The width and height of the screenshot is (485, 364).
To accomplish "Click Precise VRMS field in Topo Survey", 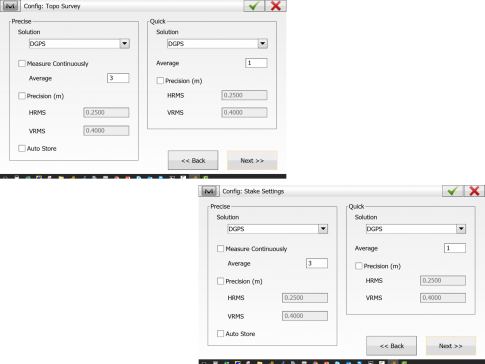I will click(106, 131).
